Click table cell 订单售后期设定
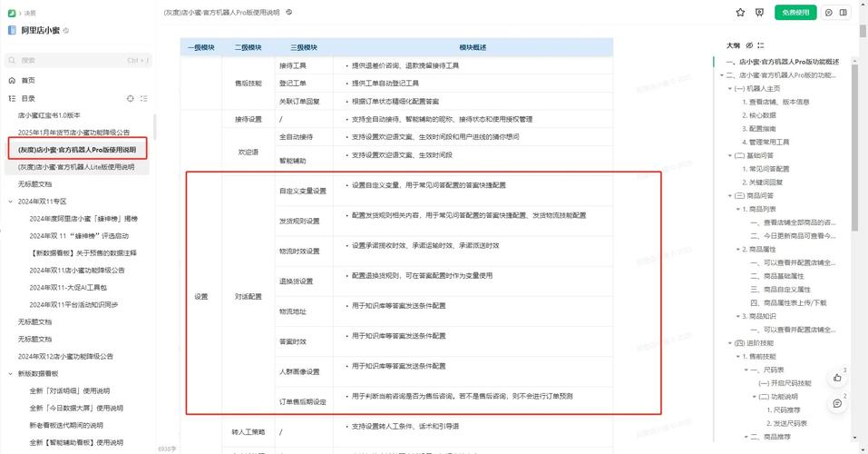Screen dimensions: 868x454 click(x=303, y=402)
